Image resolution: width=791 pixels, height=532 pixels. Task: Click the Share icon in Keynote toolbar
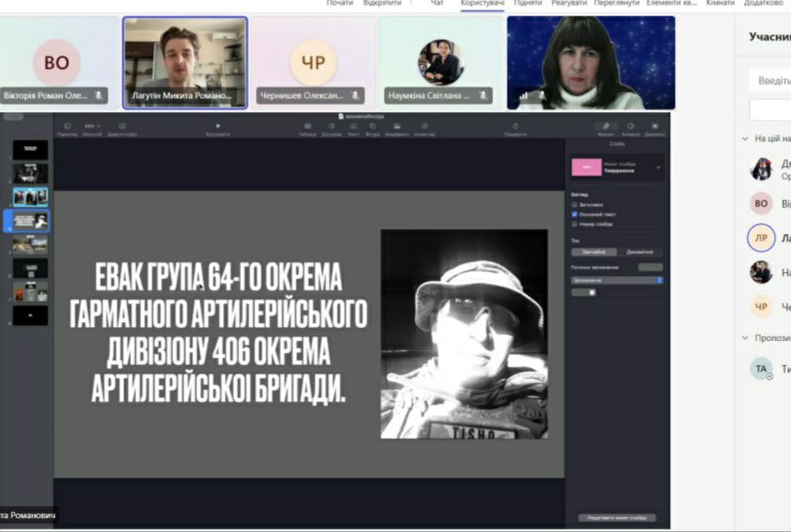point(515,126)
